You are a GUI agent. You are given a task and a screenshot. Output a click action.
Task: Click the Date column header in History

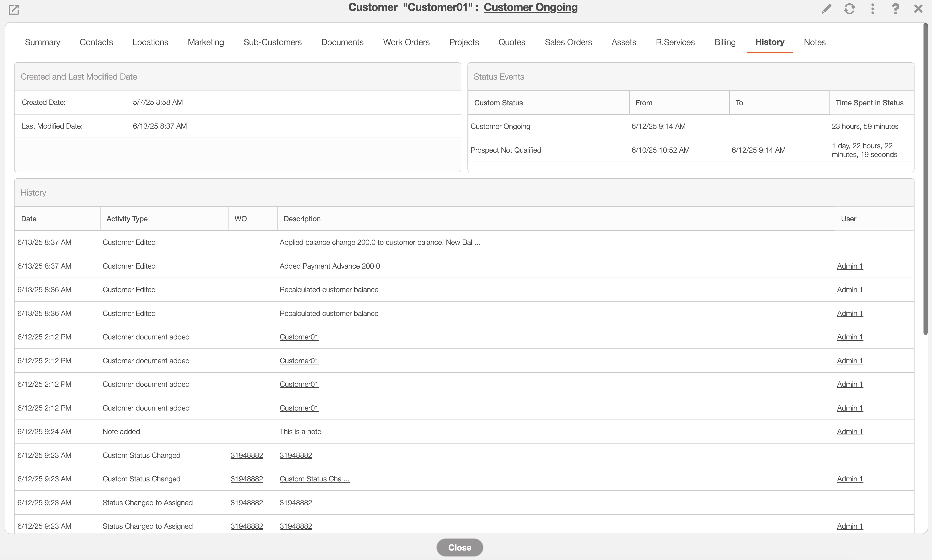tap(29, 219)
